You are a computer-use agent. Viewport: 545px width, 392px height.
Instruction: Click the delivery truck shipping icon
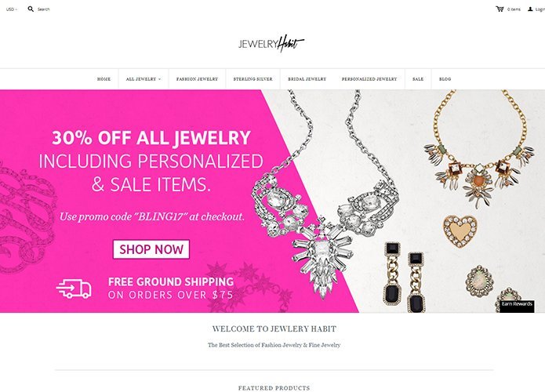click(74, 289)
